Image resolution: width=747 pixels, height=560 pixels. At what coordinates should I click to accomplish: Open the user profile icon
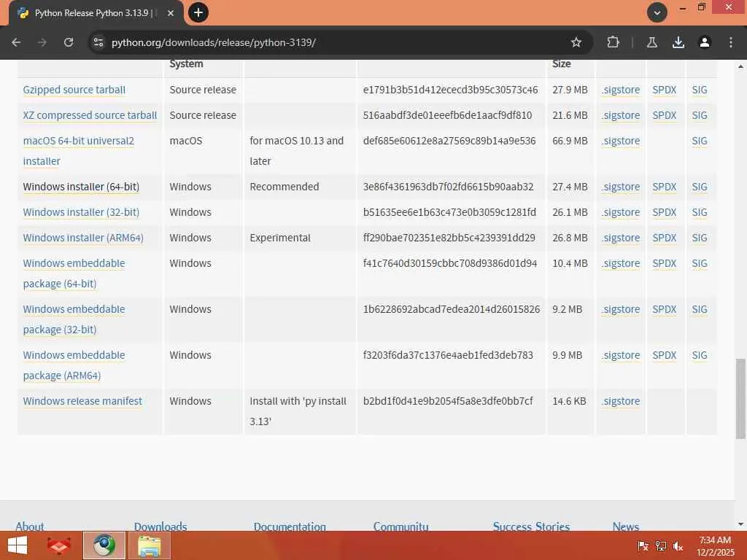(705, 42)
